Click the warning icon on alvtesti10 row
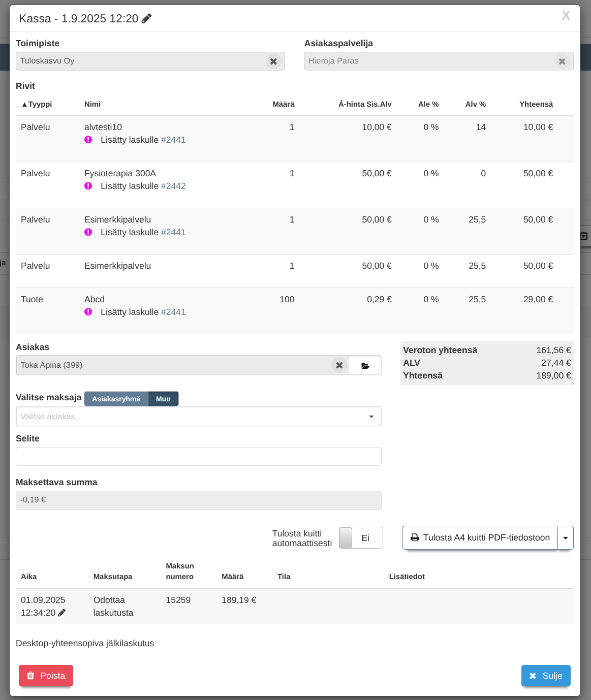The height and width of the screenshot is (700, 591). (88, 140)
